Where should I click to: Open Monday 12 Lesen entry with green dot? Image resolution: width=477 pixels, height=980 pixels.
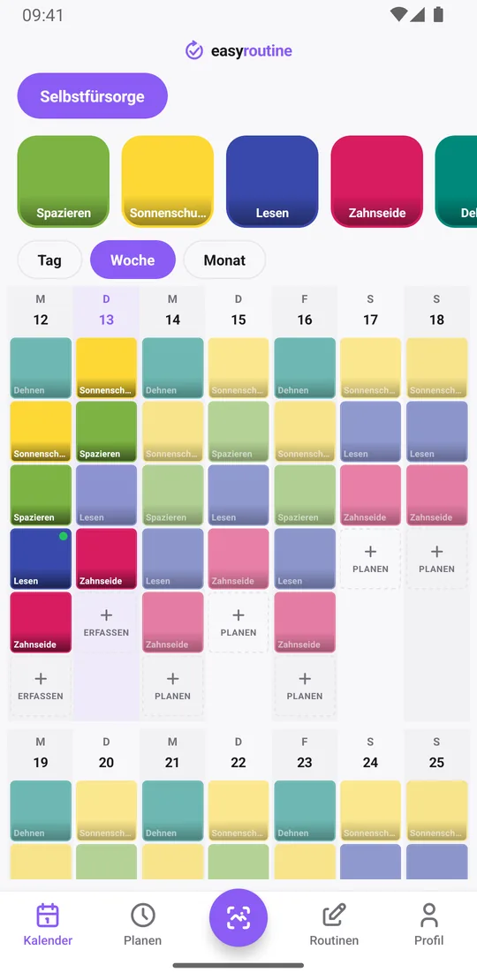(41, 559)
